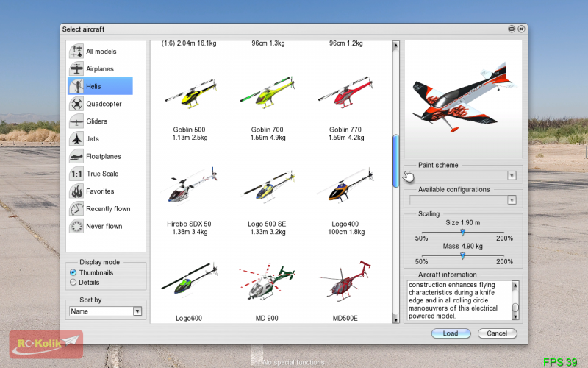Show the Recently flown label list
The image size is (588, 368).
[x=108, y=209]
